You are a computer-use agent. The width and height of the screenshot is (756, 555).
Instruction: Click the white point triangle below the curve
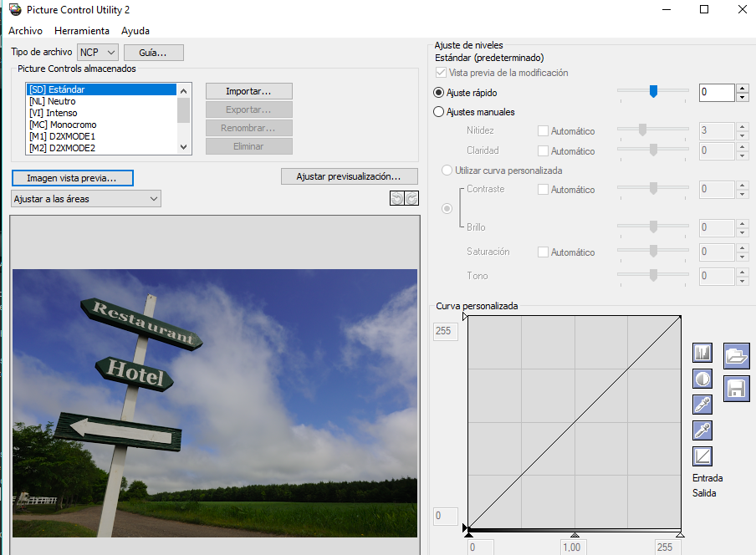tap(680, 535)
